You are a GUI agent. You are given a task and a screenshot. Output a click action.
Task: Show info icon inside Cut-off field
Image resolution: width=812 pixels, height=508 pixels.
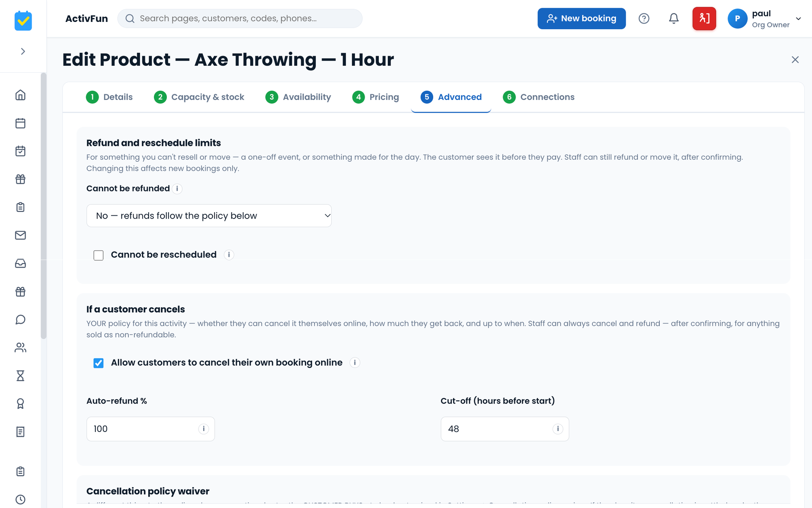point(558,429)
